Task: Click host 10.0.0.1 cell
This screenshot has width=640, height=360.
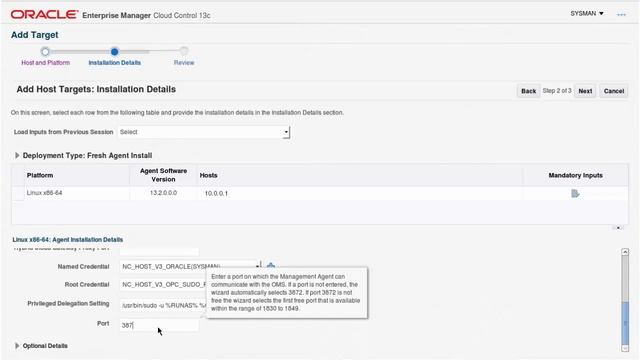Action: [216, 193]
